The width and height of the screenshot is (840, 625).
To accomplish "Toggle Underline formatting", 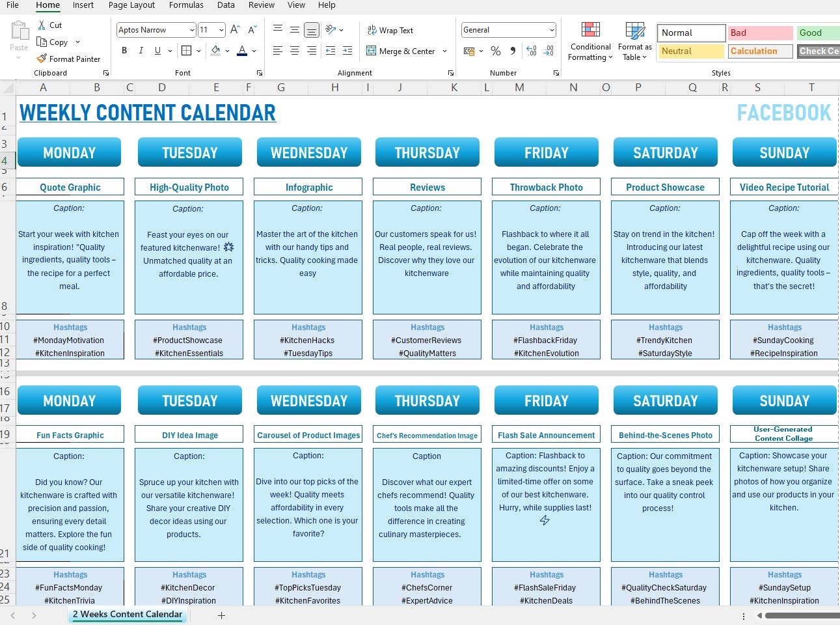I will [x=157, y=51].
